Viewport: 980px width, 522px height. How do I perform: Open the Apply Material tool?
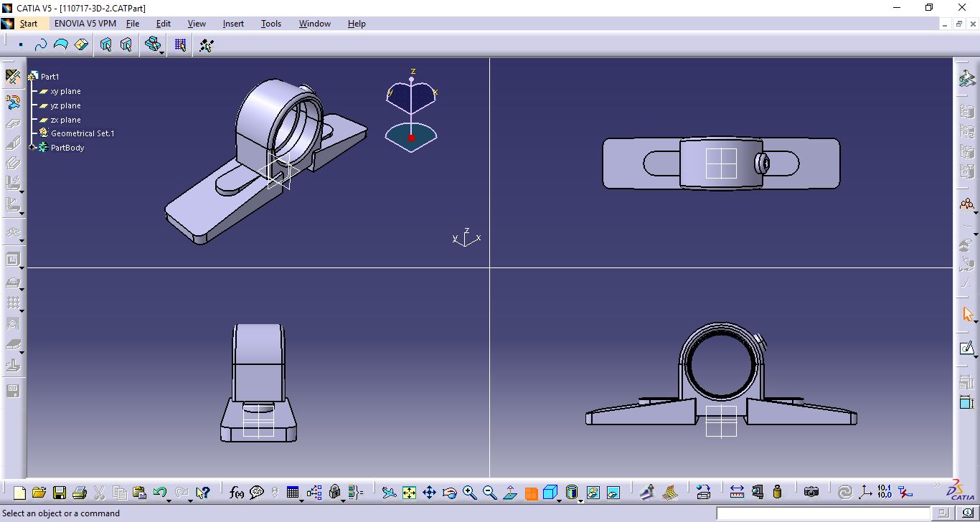[669, 493]
